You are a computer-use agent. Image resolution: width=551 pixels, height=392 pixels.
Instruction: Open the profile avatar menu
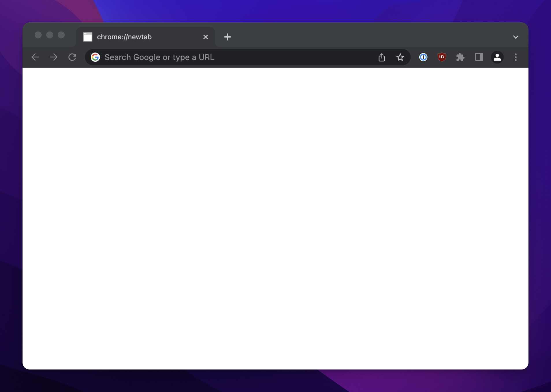(x=497, y=57)
